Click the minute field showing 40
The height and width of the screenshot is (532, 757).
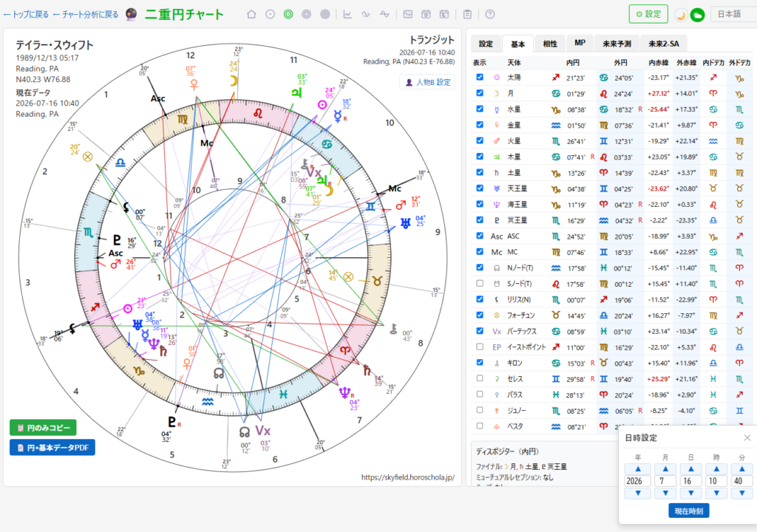pyautogui.click(x=742, y=481)
